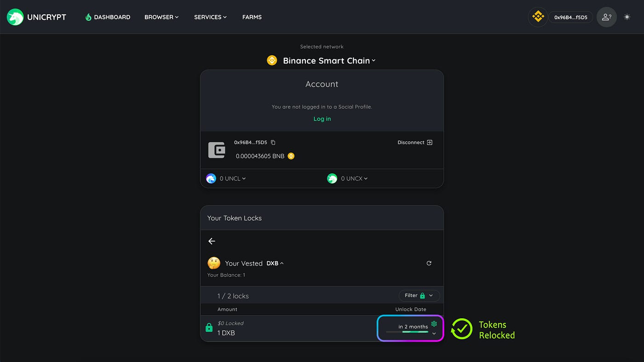Refresh token locks with reload icon
Screen dimensions: 644x362
429,263
